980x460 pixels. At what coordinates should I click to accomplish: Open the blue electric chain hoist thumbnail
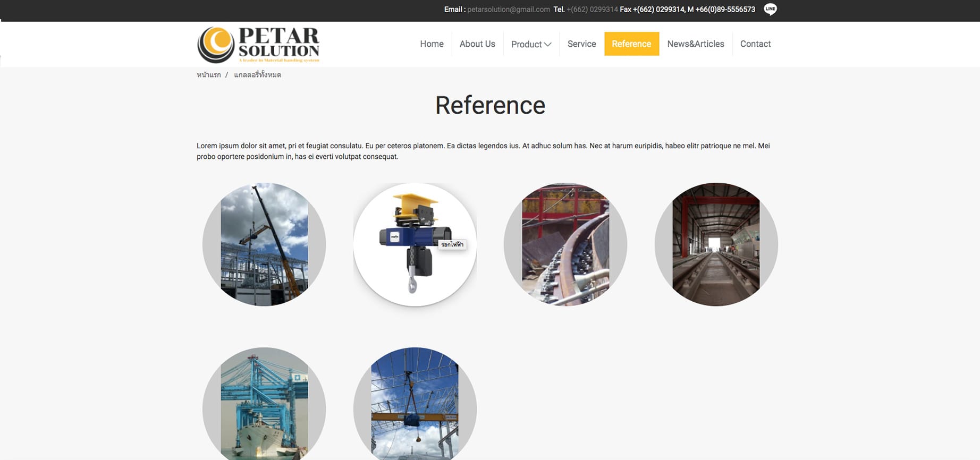[415, 244]
